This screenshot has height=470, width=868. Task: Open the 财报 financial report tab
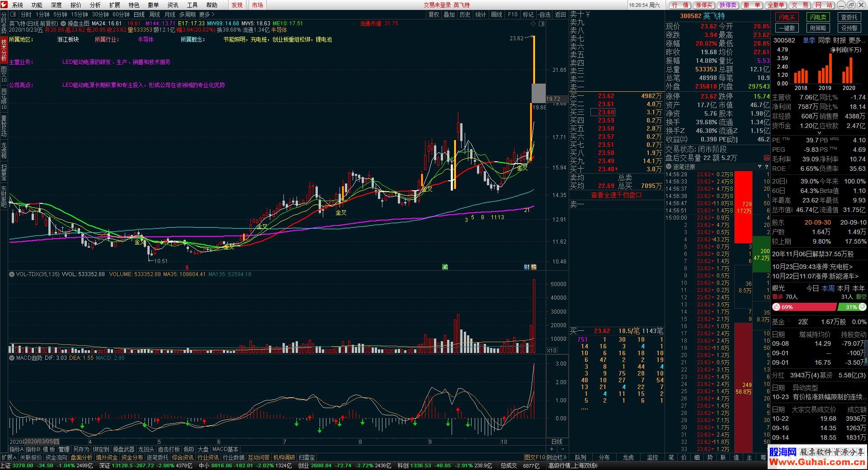tap(840, 41)
